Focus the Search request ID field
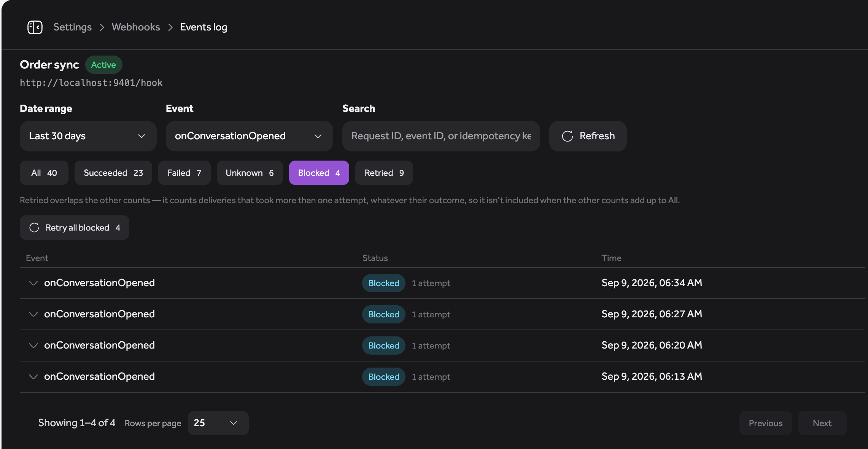 (x=441, y=136)
